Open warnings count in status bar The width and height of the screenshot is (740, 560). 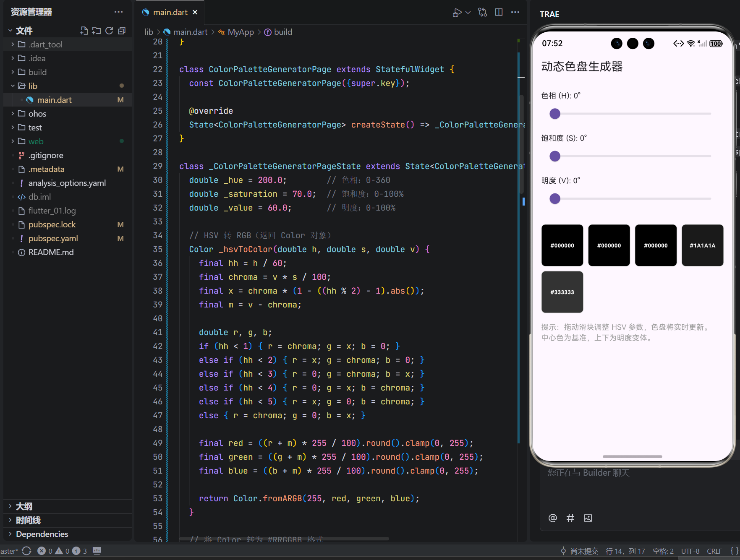pyautogui.click(x=62, y=551)
